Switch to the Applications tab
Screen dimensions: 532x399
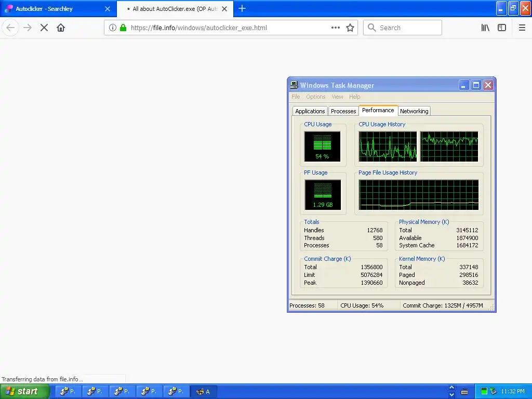coord(310,111)
